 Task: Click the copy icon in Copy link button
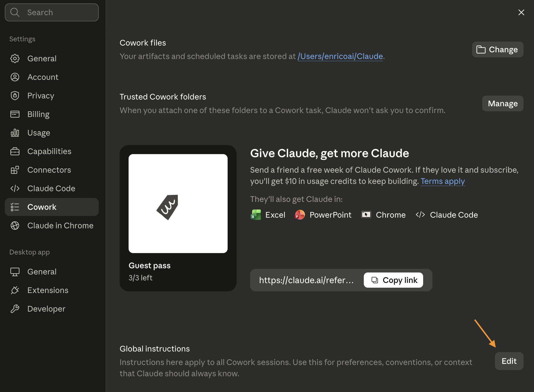click(x=375, y=280)
